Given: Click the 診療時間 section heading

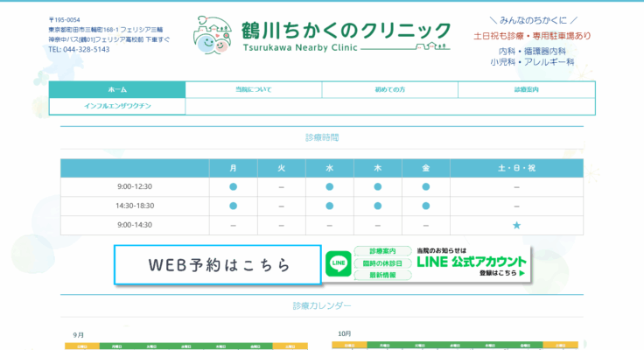Looking at the screenshot, I should 322,137.
